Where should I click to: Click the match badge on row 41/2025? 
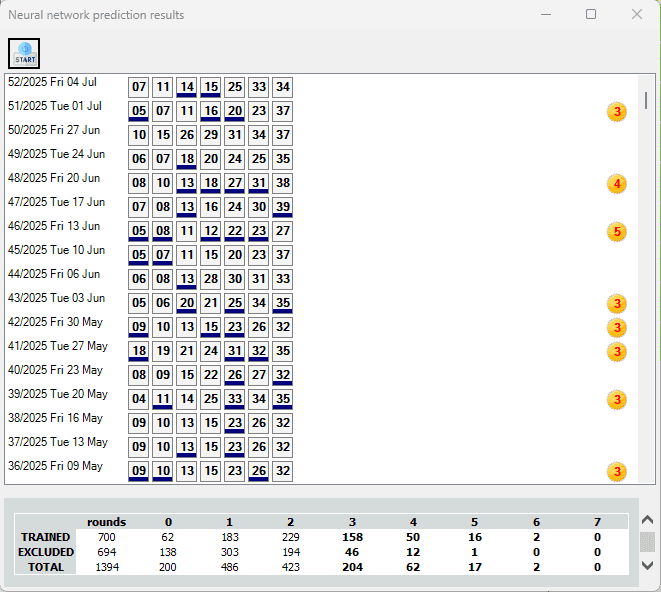tap(617, 351)
